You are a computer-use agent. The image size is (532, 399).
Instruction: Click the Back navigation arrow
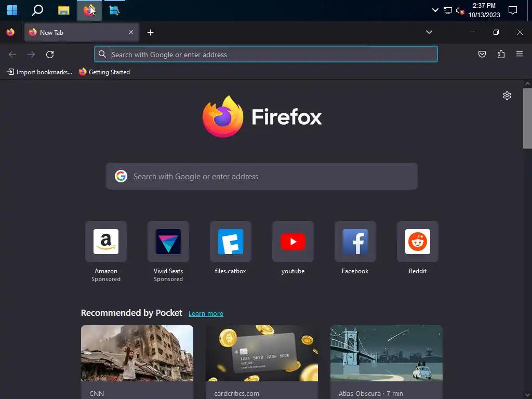tap(12, 54)
